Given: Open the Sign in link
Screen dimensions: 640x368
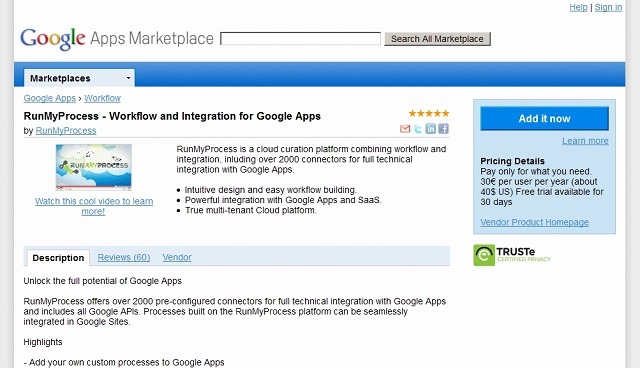Looking at the screenshot, I should [608, 7].
